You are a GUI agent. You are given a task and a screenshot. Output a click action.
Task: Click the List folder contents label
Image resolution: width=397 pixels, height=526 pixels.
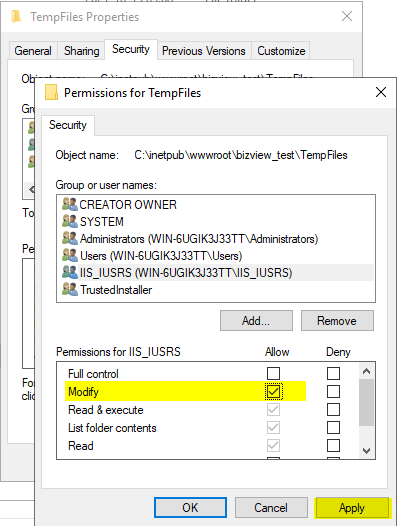pos(112,428)
